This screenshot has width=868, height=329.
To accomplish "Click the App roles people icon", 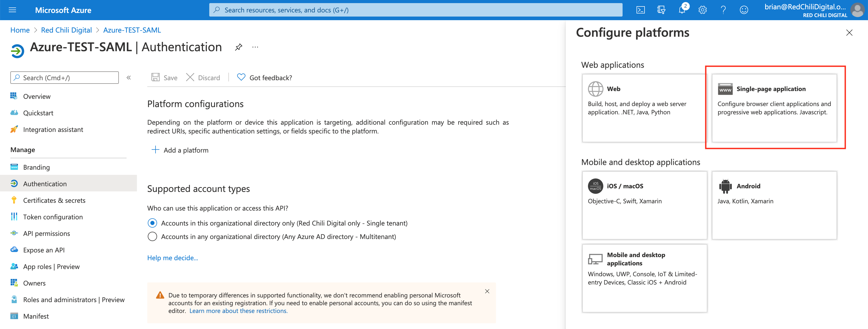I will 14,266.
